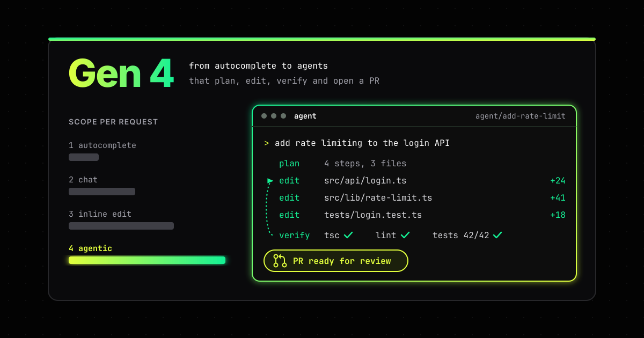Click the third gray window dot beside the agent title
The width and height of the screenshot is (644, 338).
click(283, 116)
